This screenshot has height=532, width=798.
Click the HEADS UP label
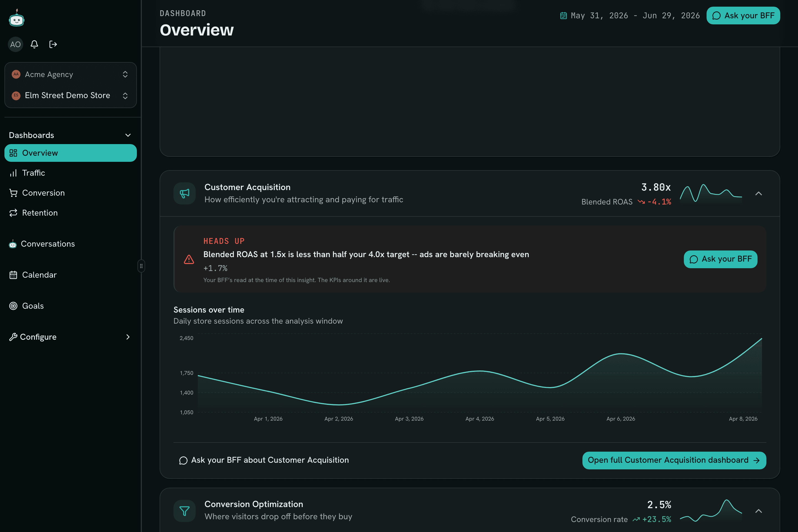(x=224, y=241)
